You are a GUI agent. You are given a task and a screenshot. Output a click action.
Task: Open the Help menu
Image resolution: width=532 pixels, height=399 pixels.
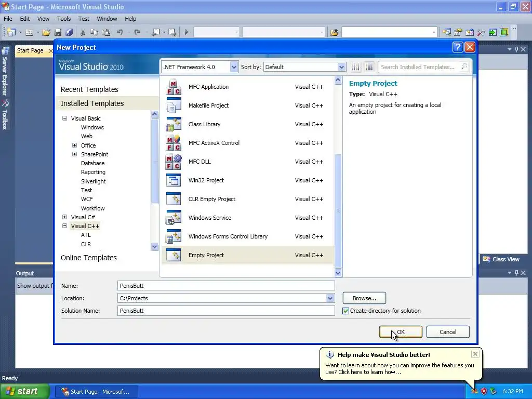pyautogui.click(x=130, y=19)
